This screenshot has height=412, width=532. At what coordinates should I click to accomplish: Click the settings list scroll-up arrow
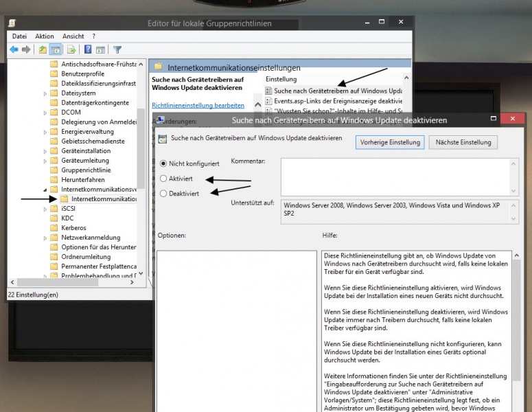point(406,78)
